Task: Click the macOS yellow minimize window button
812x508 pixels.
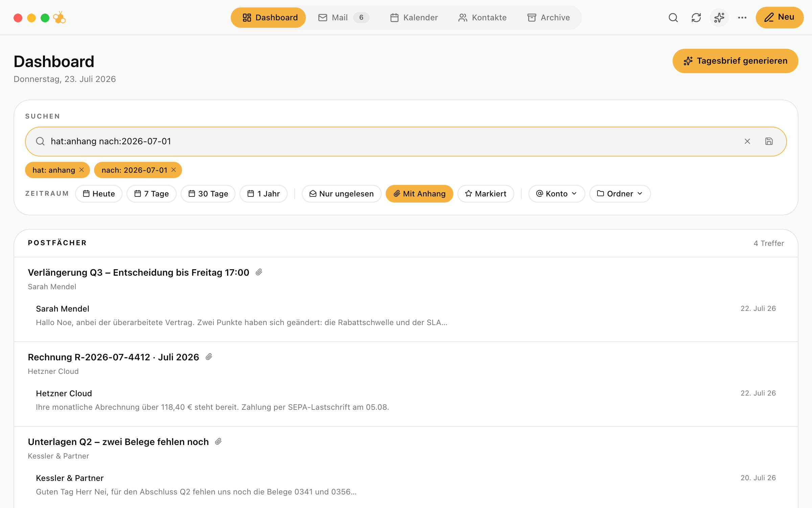Action: 31,18
